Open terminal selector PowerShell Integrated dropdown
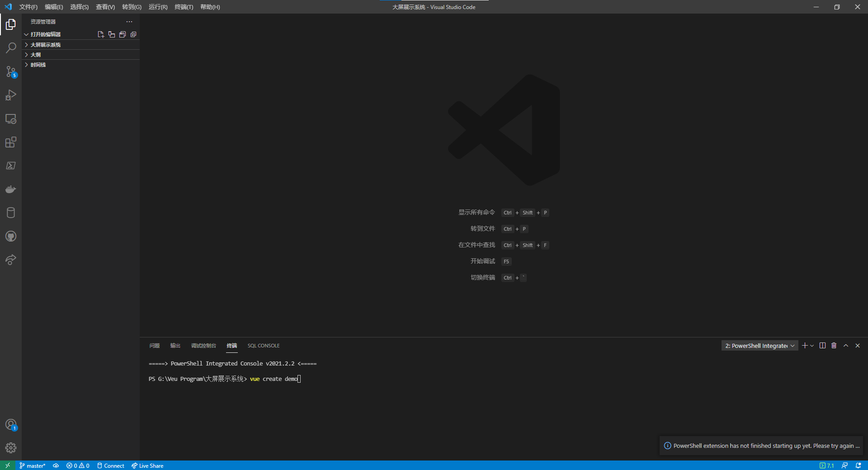Viewport: 868px width, 470px height. point(760,346)
